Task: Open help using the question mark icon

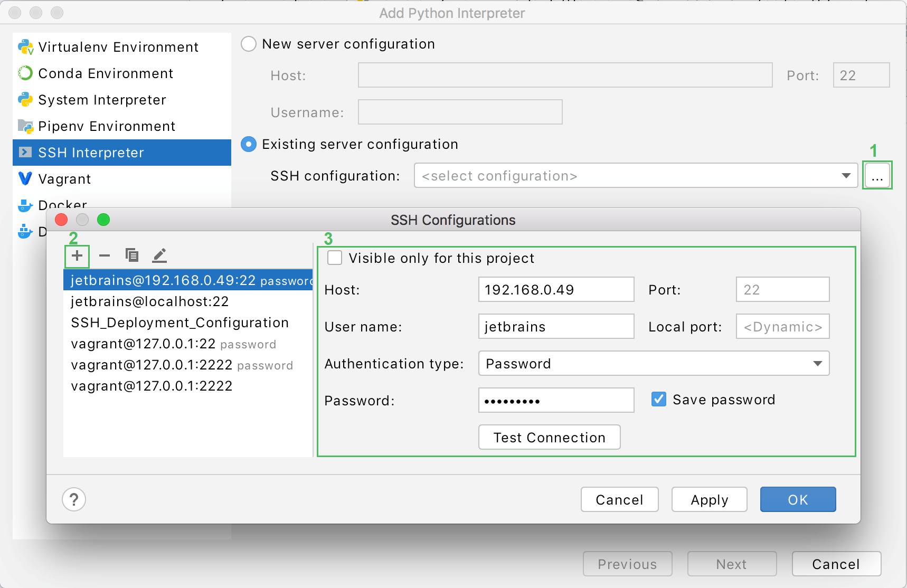Action: coord(74,499)
